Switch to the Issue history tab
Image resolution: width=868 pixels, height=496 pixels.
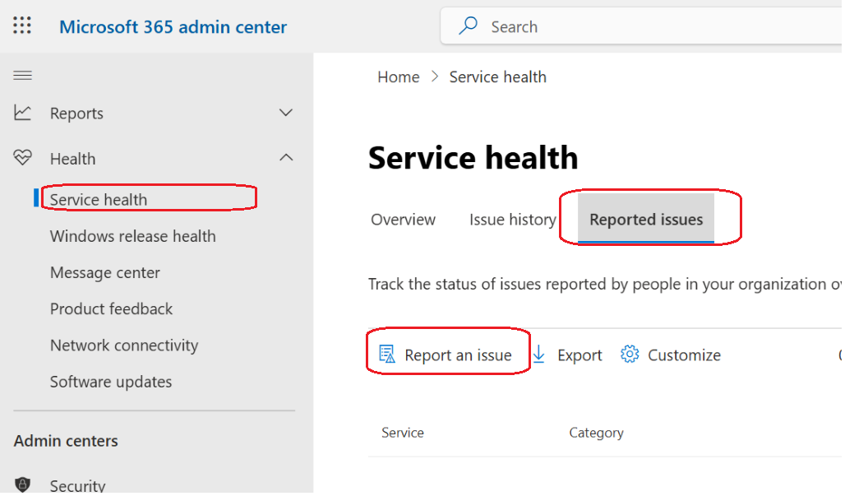click(513, 220)
